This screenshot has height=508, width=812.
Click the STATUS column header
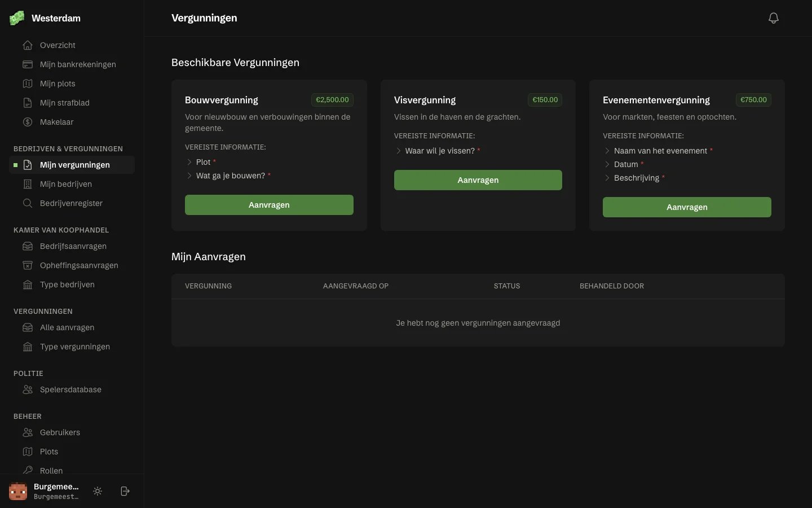click(507, 286)
